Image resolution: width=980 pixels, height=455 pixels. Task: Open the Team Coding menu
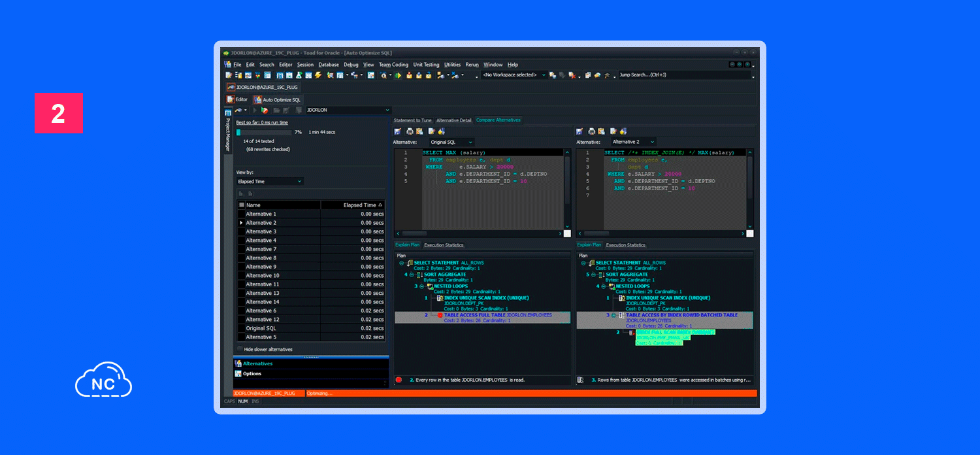coord(393,65)
